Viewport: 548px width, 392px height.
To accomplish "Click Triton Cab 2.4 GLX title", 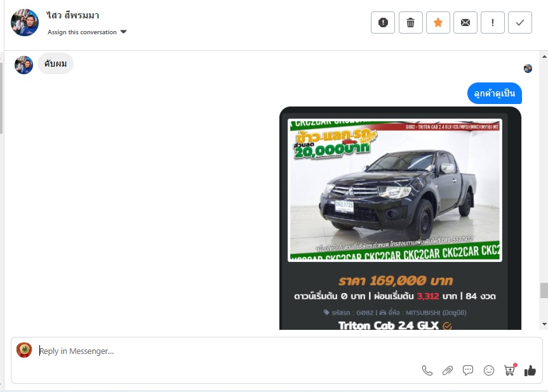I will pyautogui.click(x=388, y=325).
